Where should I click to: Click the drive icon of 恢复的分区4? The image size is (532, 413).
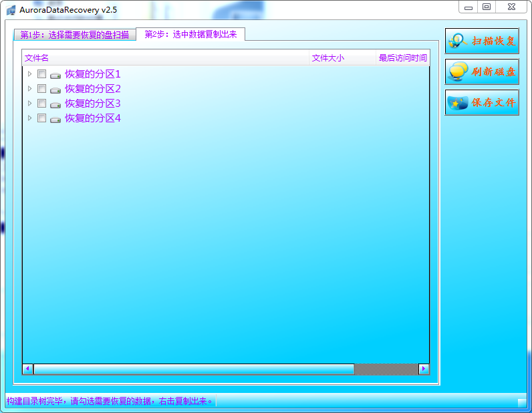(55, 120)
